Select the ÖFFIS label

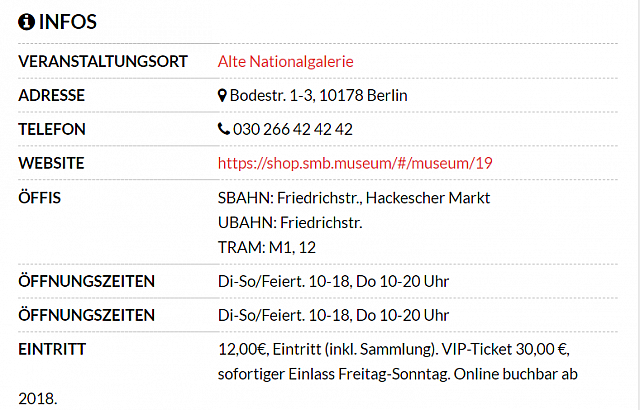tap(40, 197)
